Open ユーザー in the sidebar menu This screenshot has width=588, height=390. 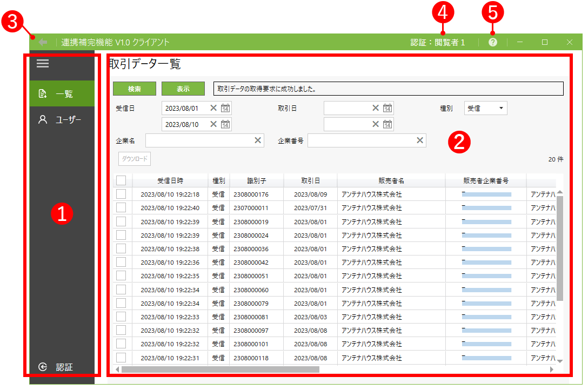(x=62, y=119)
